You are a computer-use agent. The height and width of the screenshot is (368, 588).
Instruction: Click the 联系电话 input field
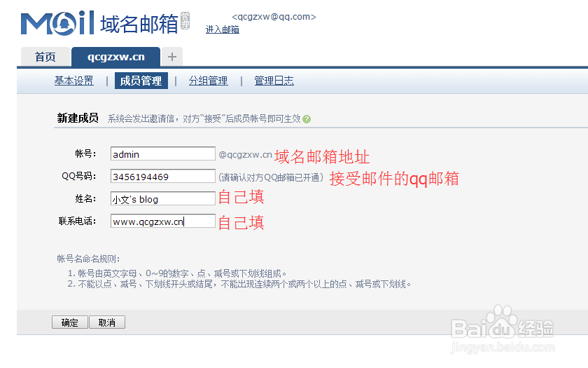pyautogui.click(x=162, y=221)
